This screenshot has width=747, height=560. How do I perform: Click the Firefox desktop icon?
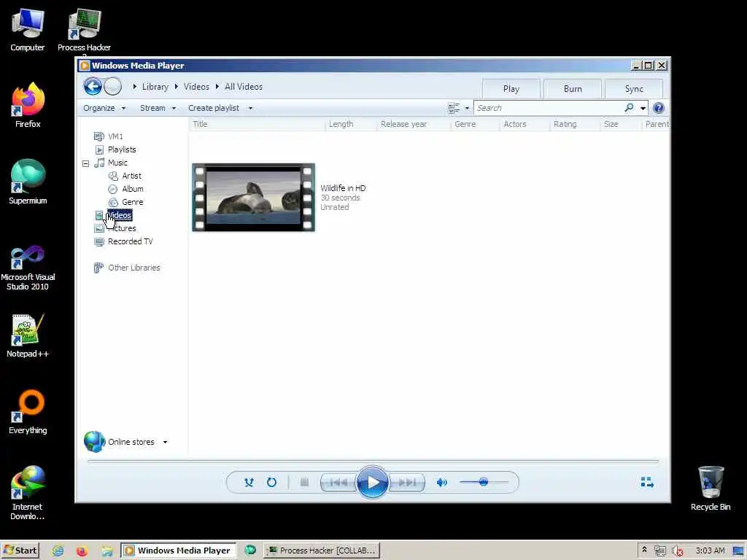pyautogui.click(x=28, y=105)
